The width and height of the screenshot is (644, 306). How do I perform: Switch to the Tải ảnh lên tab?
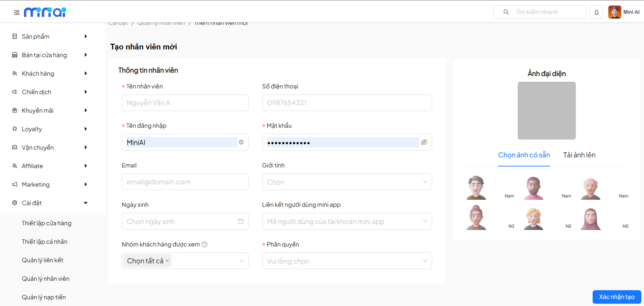click(579, 155)
